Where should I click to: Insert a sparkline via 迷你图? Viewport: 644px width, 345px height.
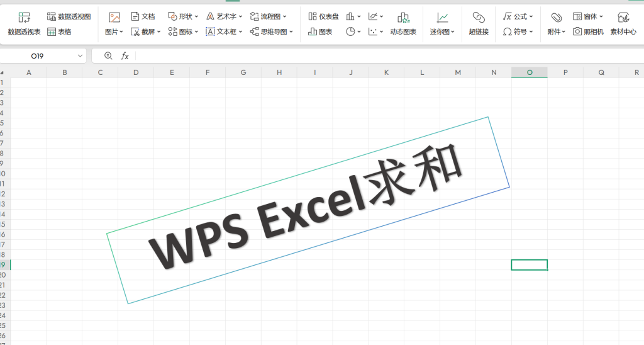click(442, 24)
